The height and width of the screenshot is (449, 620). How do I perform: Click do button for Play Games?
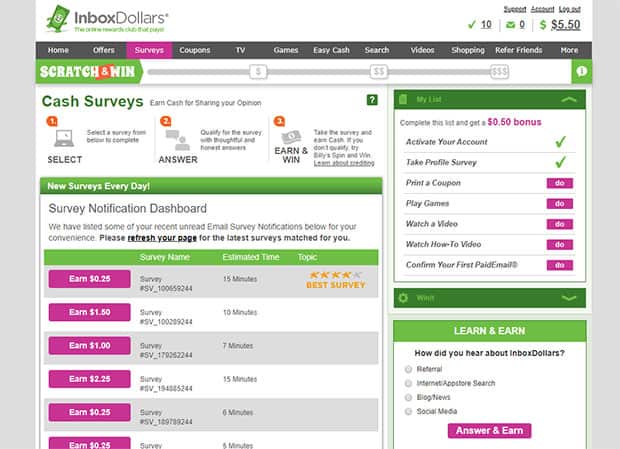(560, 204)
